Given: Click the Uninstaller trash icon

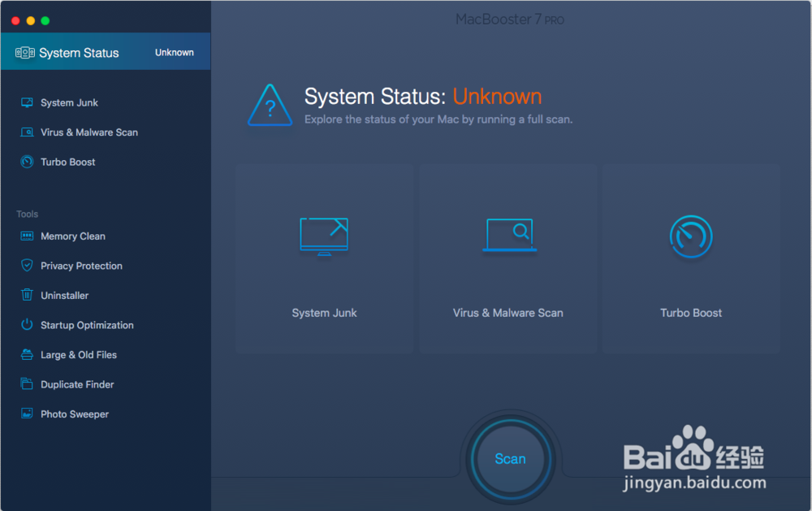Looking at the screenshot, I should (27, 295).
